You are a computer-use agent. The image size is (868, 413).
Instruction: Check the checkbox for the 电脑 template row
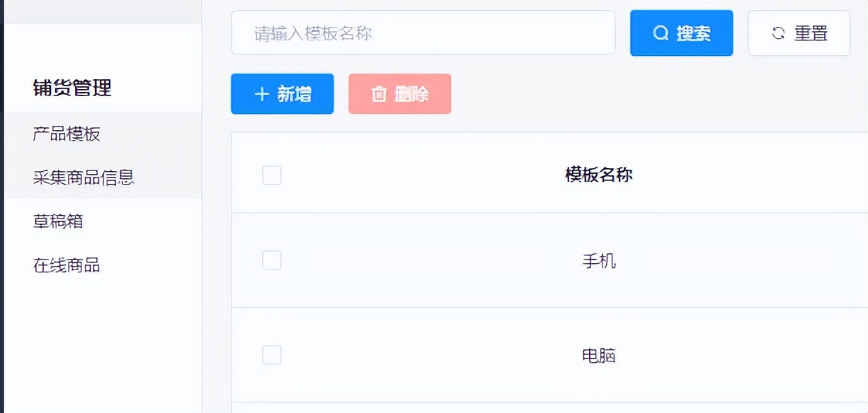(x=272, y=355)
